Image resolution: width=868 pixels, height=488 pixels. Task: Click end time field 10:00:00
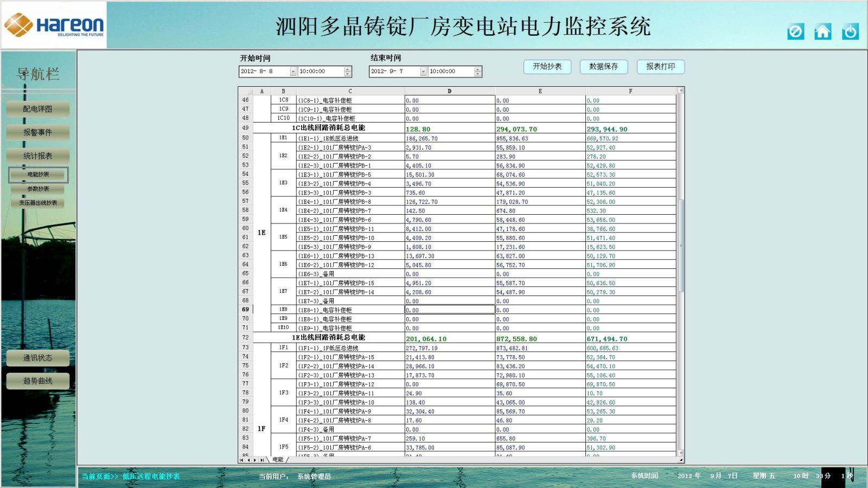(451, 72)
